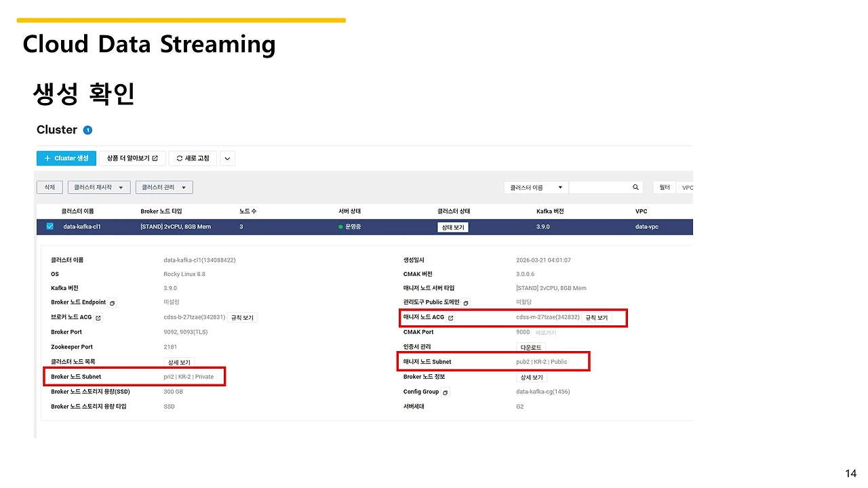The width and height of the screenshot is (868, 488).
Task: Click 상세 보기 for Broker 노드 정보
Action: coord(532,378)
